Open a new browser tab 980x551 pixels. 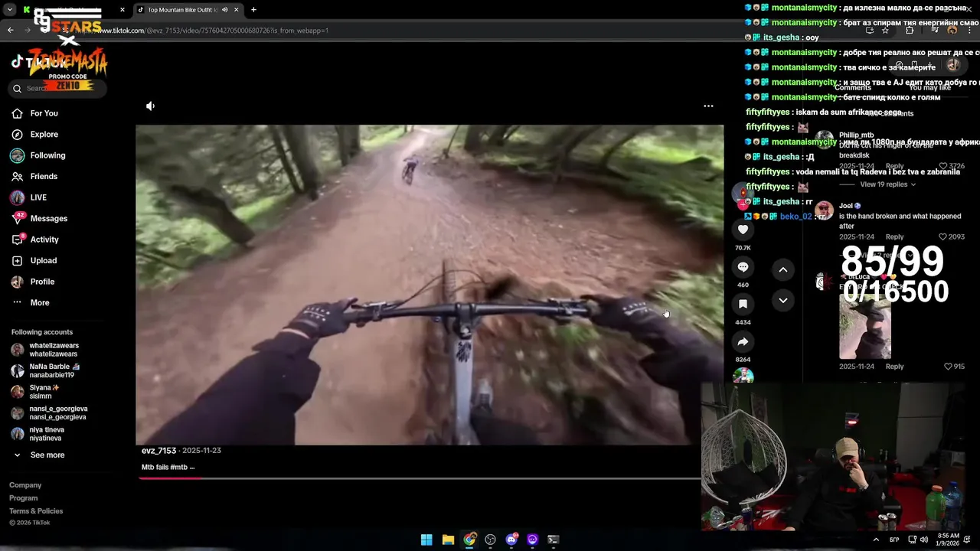point(253,10)
